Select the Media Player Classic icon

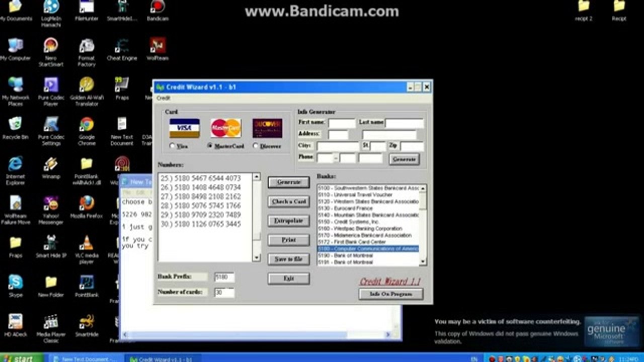[51, 328]
